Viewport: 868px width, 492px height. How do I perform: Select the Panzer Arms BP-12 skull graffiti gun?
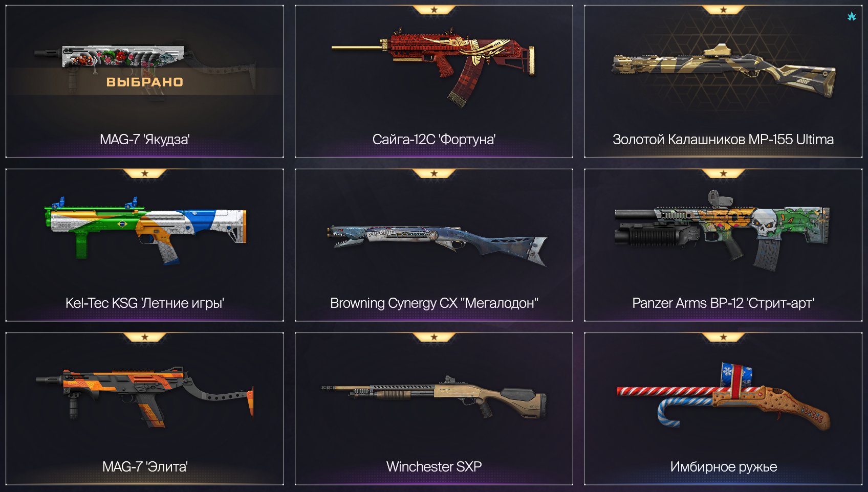[x=722, y=231]
